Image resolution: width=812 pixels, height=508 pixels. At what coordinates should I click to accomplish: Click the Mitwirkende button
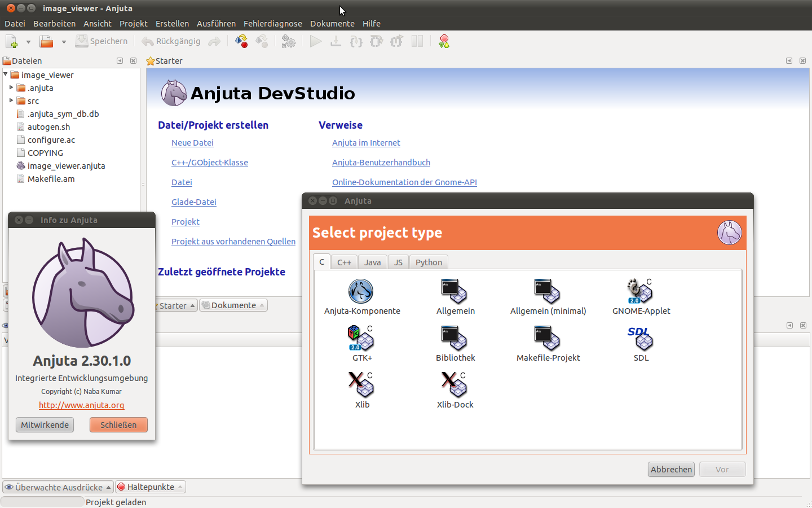tap(45, 425)
